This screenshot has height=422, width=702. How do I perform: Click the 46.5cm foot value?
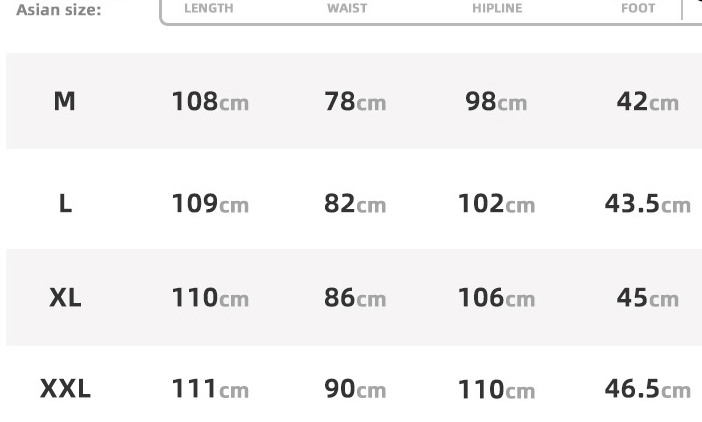coord(647,389)
